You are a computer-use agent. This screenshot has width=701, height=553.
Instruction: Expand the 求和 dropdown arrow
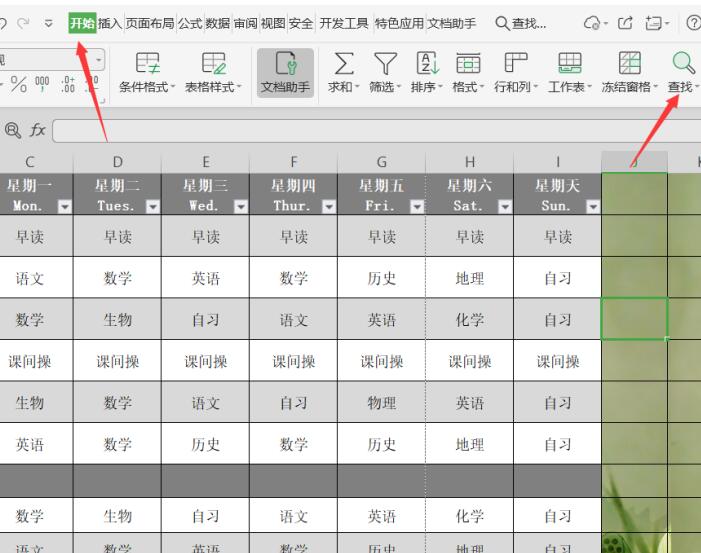pos(357,87)
